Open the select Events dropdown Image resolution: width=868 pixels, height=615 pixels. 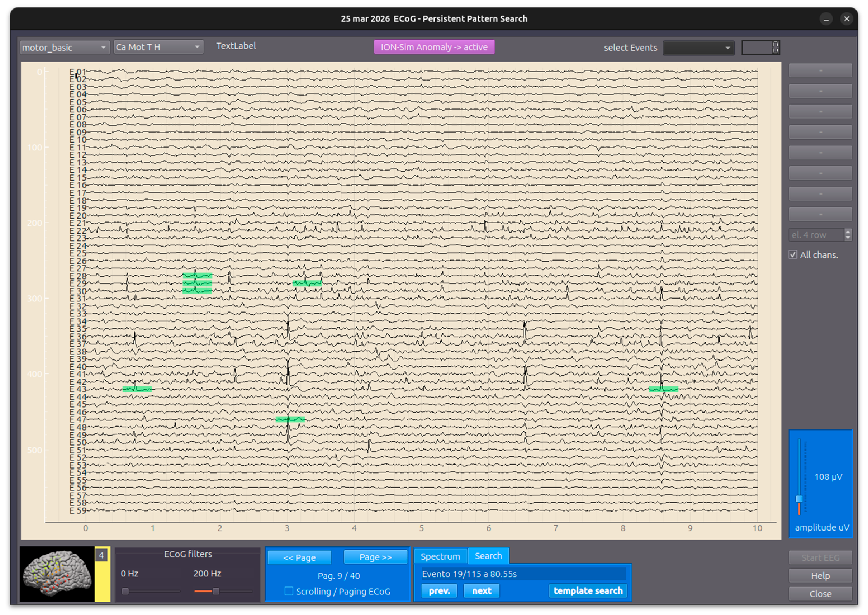pyautogui.click(x=698, y=48)
